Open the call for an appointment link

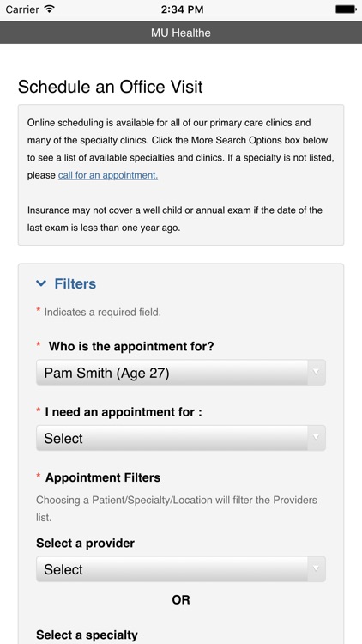click(x=108, y=175)
